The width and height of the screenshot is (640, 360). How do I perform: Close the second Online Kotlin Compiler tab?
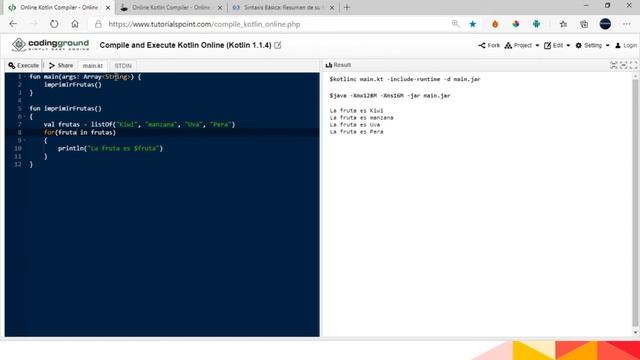point(220,7)
